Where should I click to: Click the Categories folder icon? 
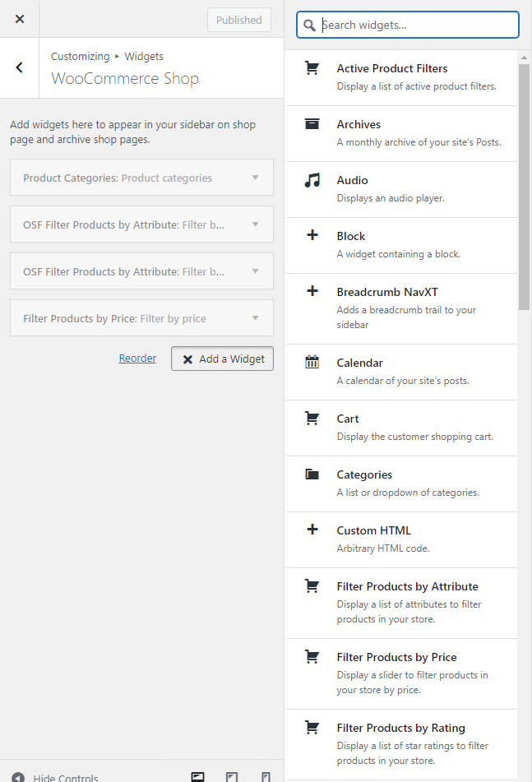[312, 474]
